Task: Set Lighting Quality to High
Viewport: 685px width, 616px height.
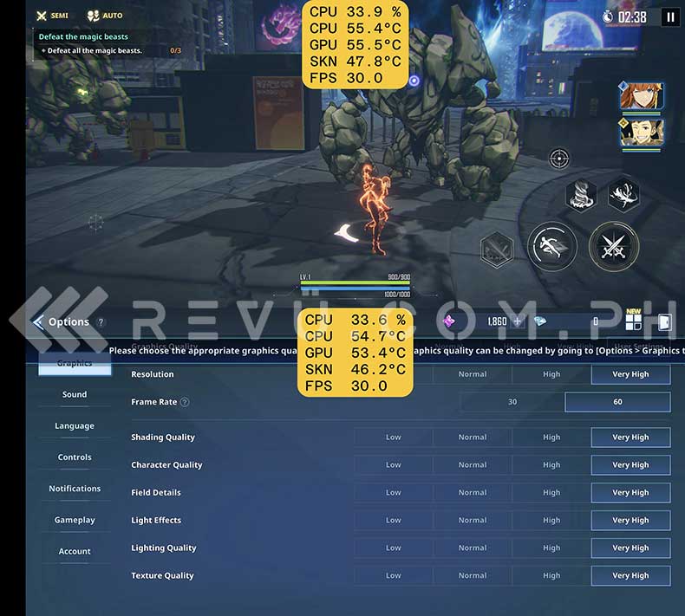Action: (551, 548)
